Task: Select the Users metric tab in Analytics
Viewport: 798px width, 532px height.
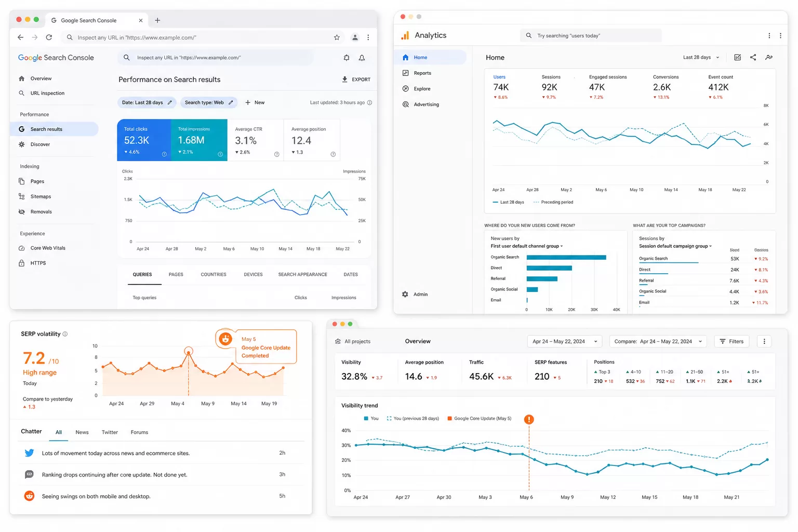Action: pyautogui.click(x=501, y=87)
